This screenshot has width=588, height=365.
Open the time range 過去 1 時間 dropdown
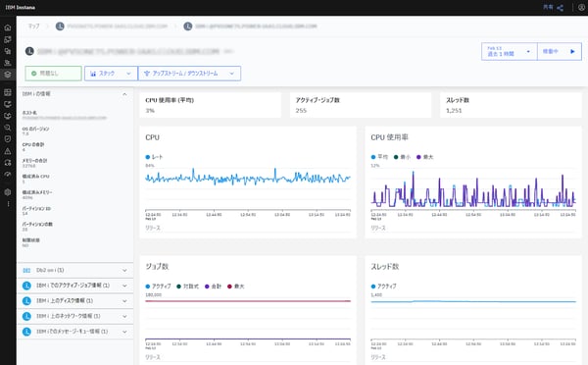pos(510,51)
